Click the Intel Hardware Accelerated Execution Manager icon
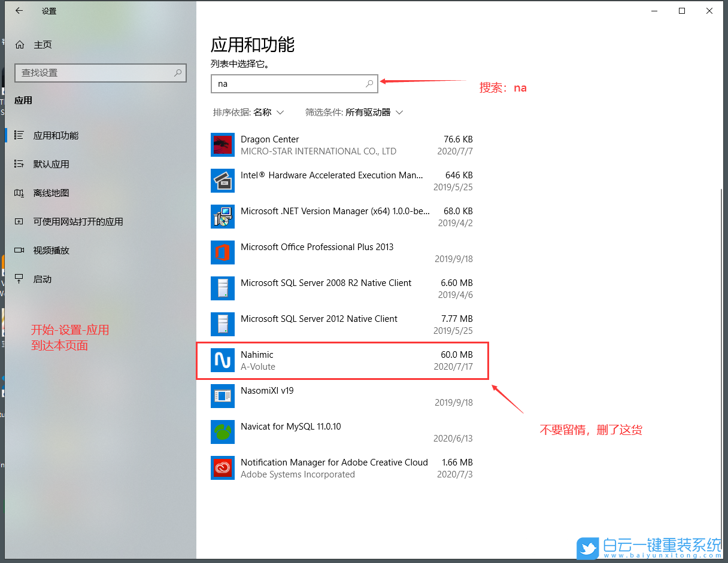728x563 pixels. pyautogui.click(x=222, y=181)
